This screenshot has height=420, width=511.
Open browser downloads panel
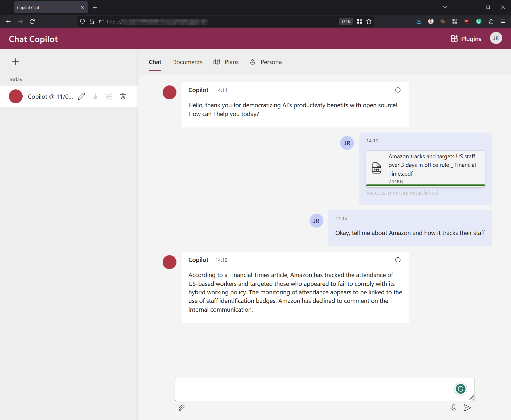pos(419,22)
